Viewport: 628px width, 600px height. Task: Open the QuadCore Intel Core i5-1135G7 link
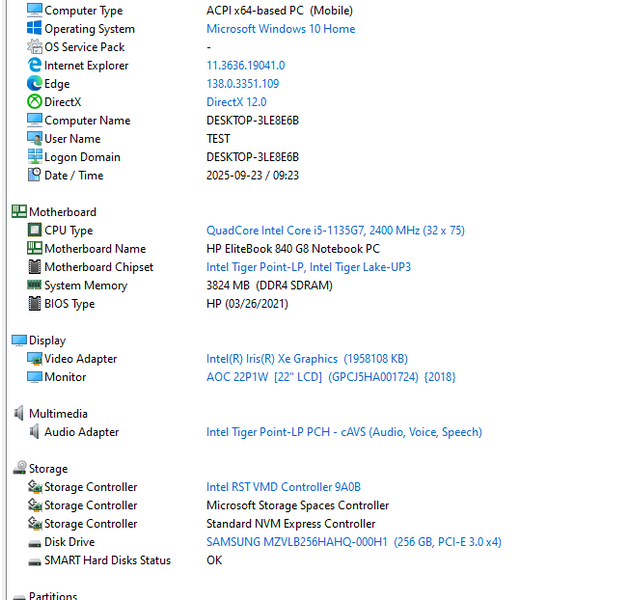335,230
